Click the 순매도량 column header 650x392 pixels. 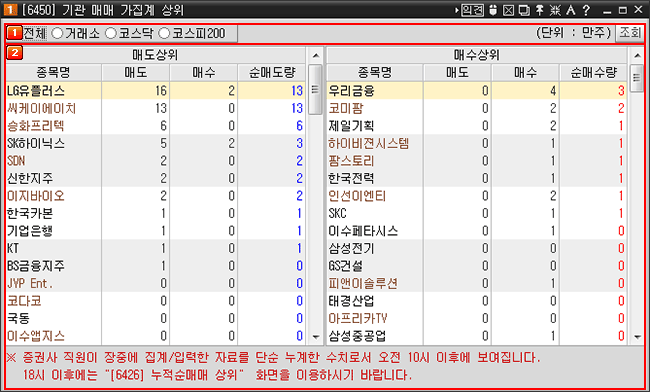click(x=272, y=73)
